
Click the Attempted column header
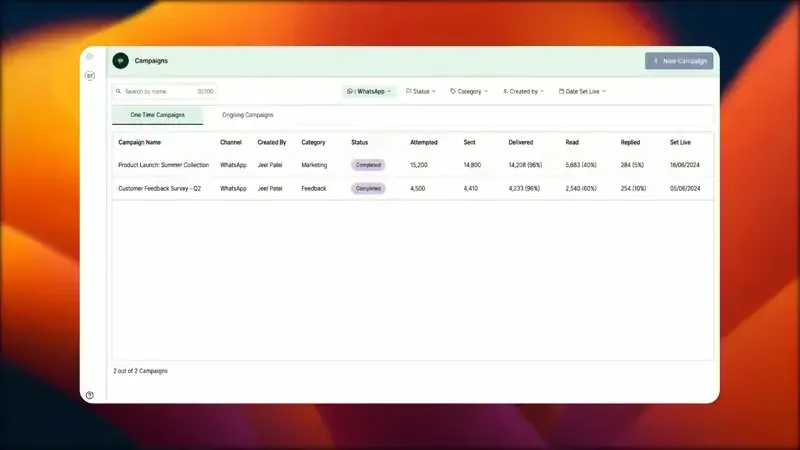pyautogui.click(x=424, y=142)
